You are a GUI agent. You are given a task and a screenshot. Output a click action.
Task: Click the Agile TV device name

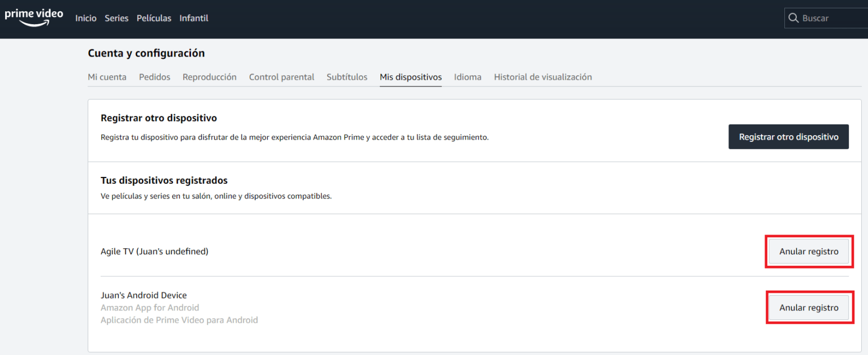pyautogui.click(x=154, y=252)
